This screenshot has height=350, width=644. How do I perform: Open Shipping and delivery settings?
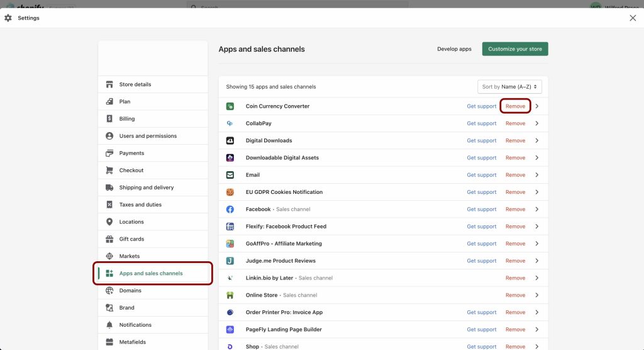pos(153,188)
